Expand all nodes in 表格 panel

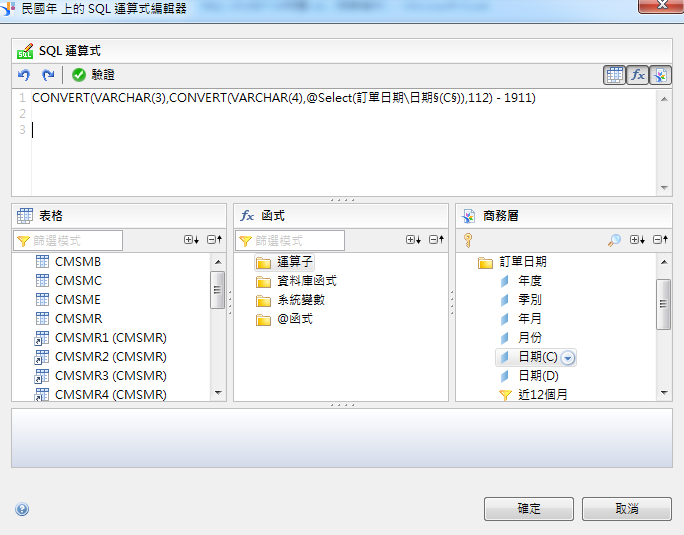point(191,240)
